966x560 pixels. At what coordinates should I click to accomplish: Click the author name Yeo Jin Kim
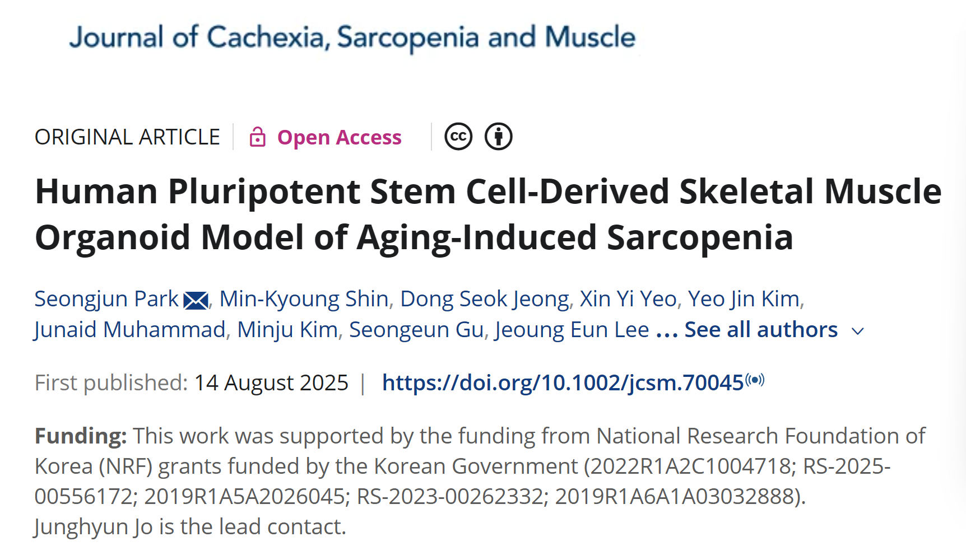pyautogui.click(x=744, y=299)
